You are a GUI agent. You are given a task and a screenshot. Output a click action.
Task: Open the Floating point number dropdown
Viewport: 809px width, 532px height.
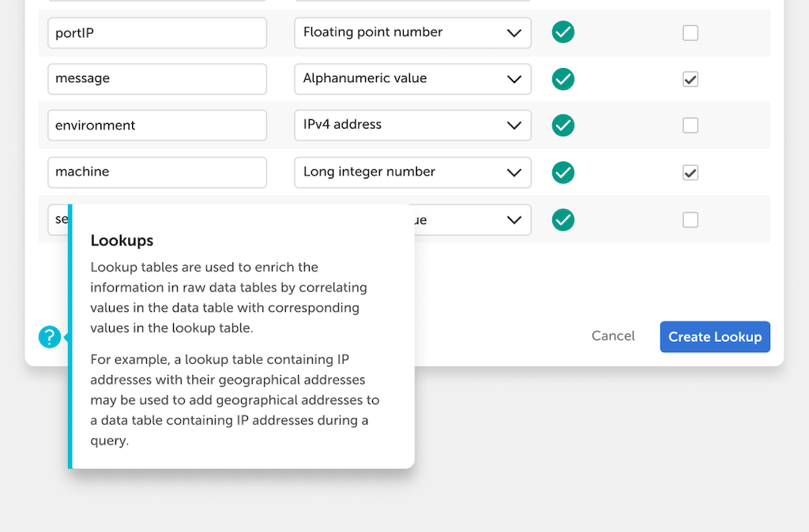[412, 33]
